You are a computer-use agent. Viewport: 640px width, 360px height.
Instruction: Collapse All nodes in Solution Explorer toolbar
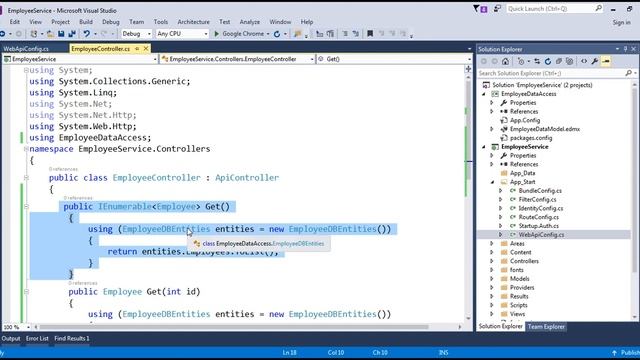click(x=559, y=61)
